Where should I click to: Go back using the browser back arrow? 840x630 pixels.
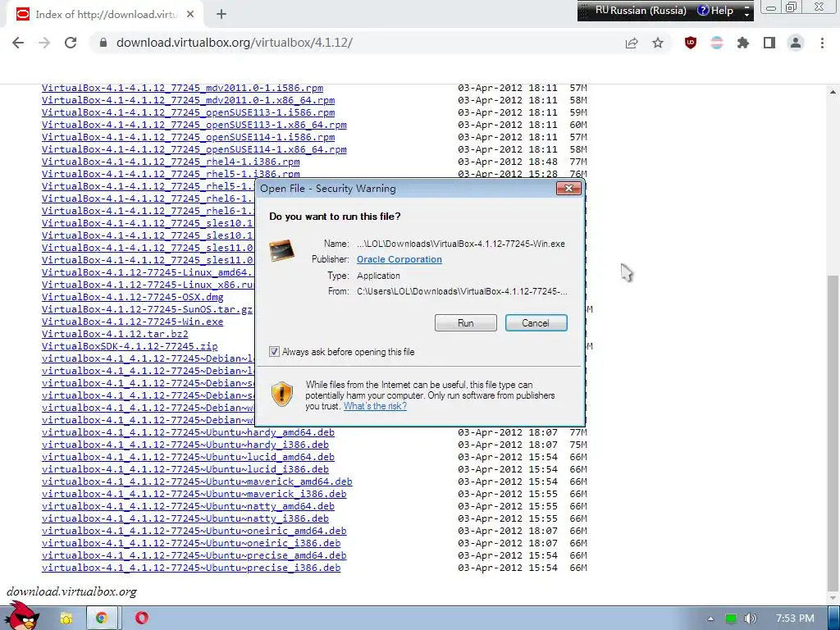point(18,43)
